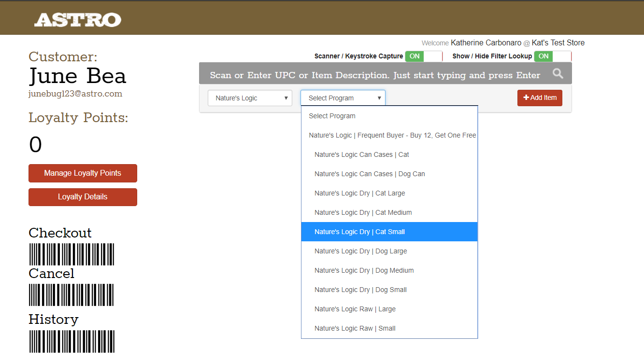Collapse the Select Program dropdown
644x362 pixels.
click(x=343, y=98)
